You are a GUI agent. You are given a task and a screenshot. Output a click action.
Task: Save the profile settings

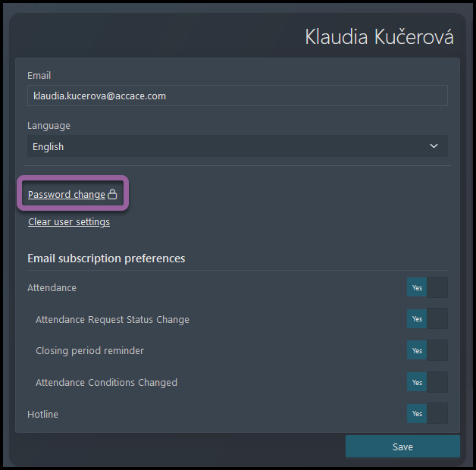(x=402, y=446)
